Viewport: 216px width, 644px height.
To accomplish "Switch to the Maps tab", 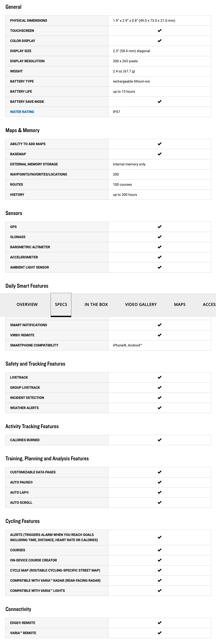I will (180, 304).
